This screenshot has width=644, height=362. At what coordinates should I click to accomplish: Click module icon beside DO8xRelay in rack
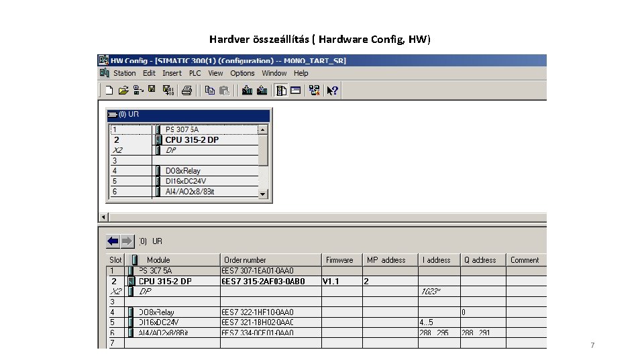(158, 171)
